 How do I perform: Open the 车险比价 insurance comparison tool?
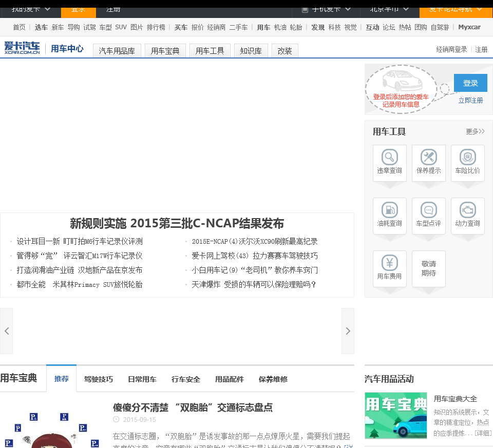pyautogui.click(x=467, y=162)
